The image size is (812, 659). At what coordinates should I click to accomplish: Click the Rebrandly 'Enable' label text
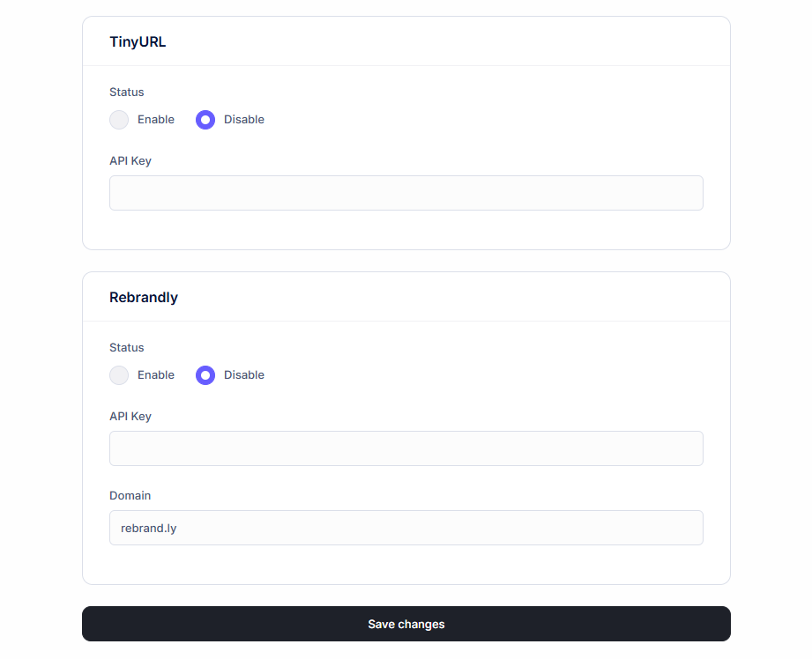coord(156,375)
